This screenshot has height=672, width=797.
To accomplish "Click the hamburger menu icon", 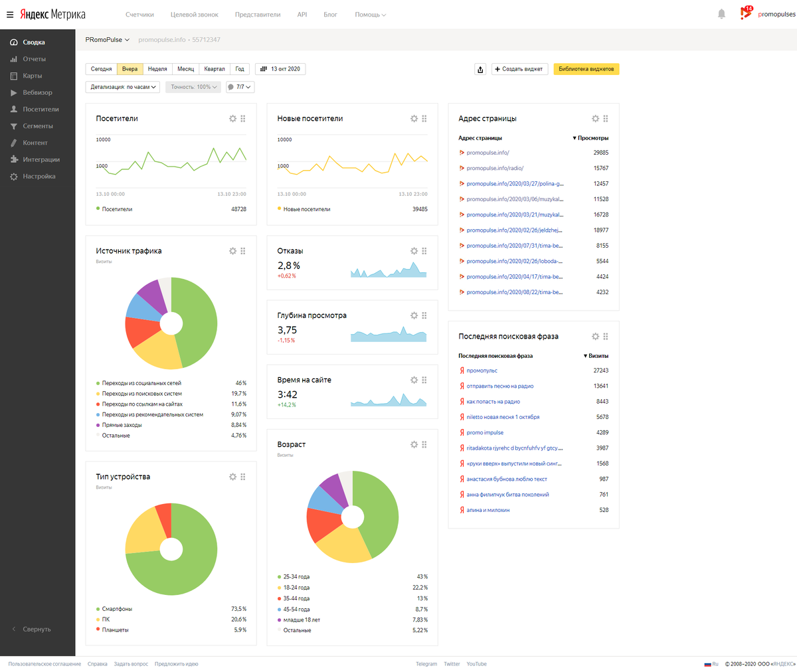I will coord(10,15).
